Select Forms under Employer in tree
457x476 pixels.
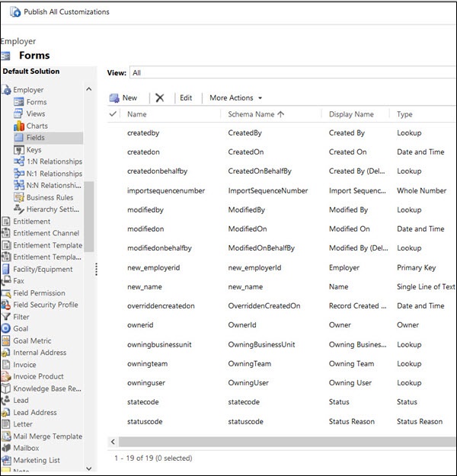point(36,102)
